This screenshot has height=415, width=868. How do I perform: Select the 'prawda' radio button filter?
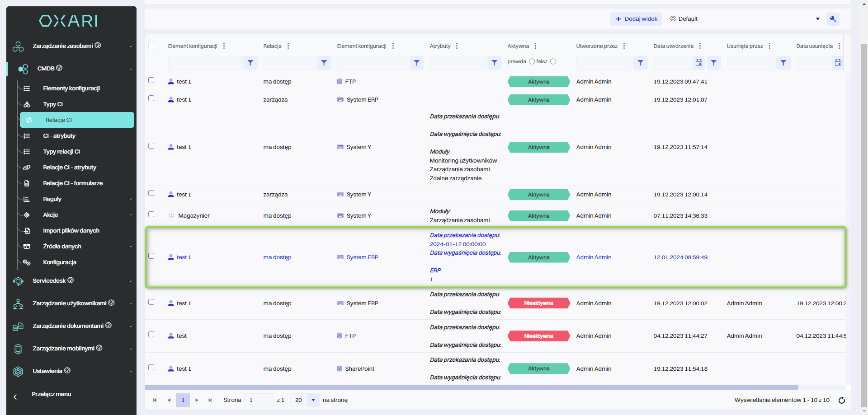532,62
